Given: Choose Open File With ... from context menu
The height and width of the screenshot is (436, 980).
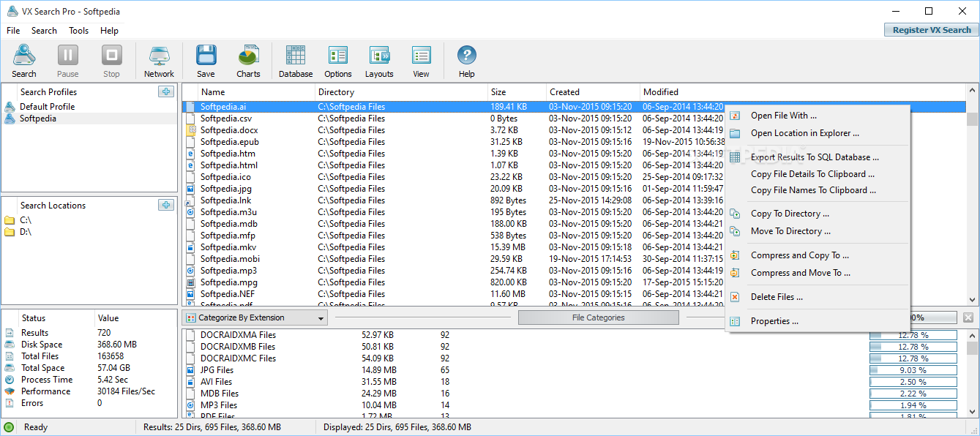Looking at the screenshot, I should (x=818, y=116).
